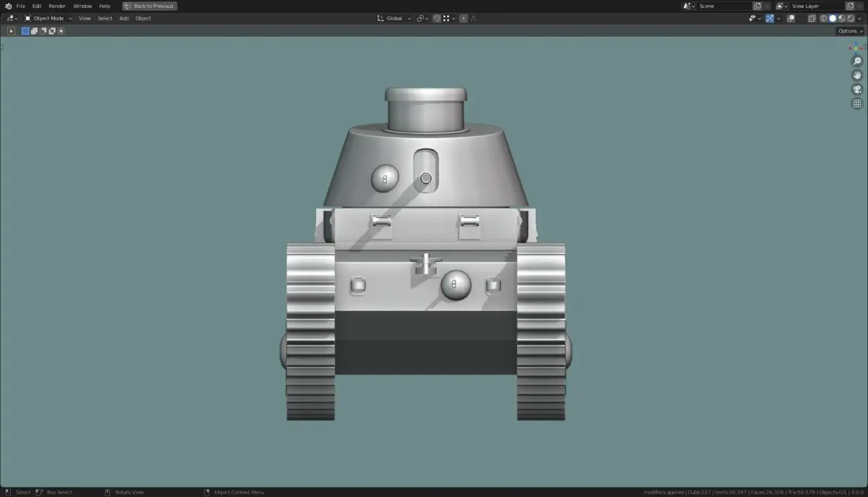Open the File menu
868x497 pixels.
click(20, 6)
